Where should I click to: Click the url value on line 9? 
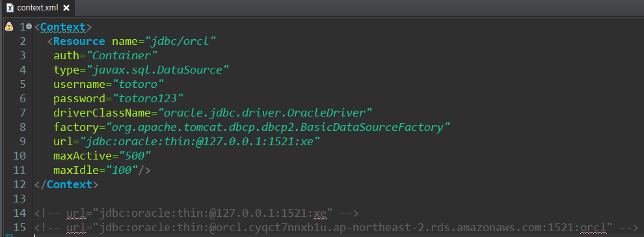[x=199, y=142]
